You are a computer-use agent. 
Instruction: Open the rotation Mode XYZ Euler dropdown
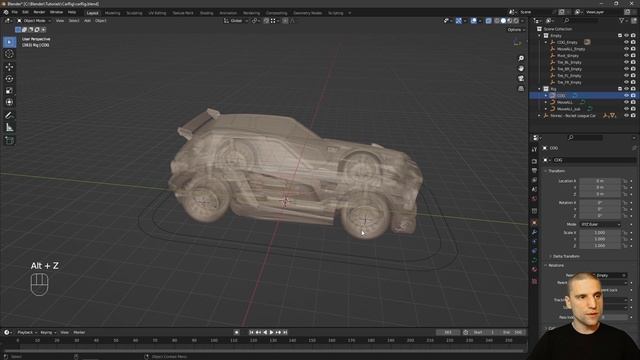600,224
